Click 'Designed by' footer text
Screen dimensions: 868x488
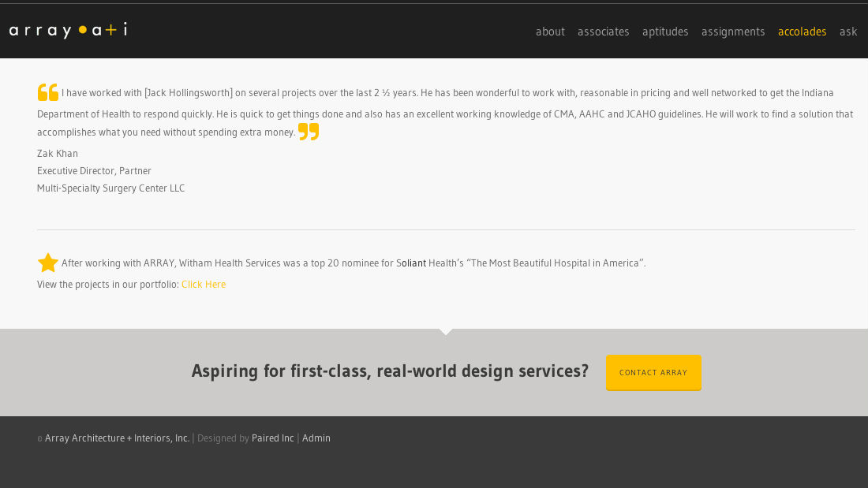[x=223, y=438]
